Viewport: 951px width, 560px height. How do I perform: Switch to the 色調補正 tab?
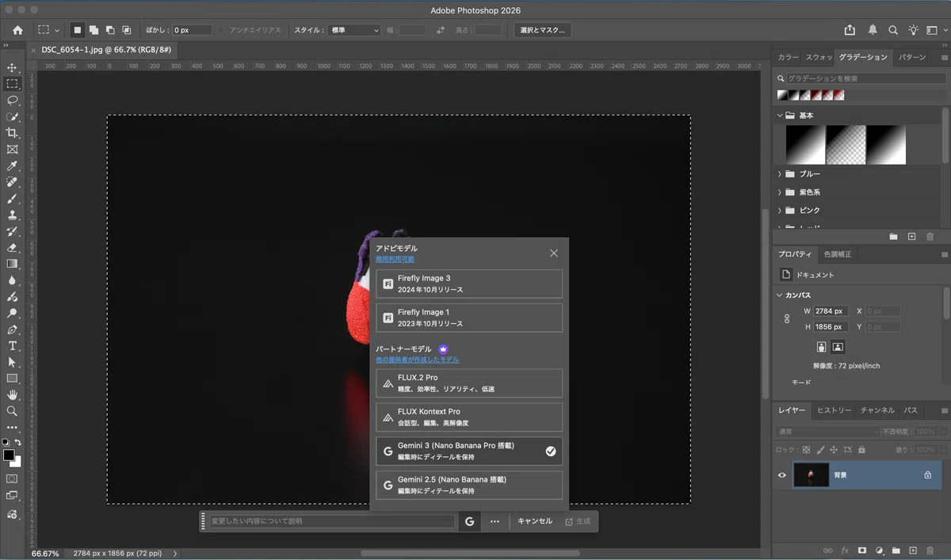[837, 254]
